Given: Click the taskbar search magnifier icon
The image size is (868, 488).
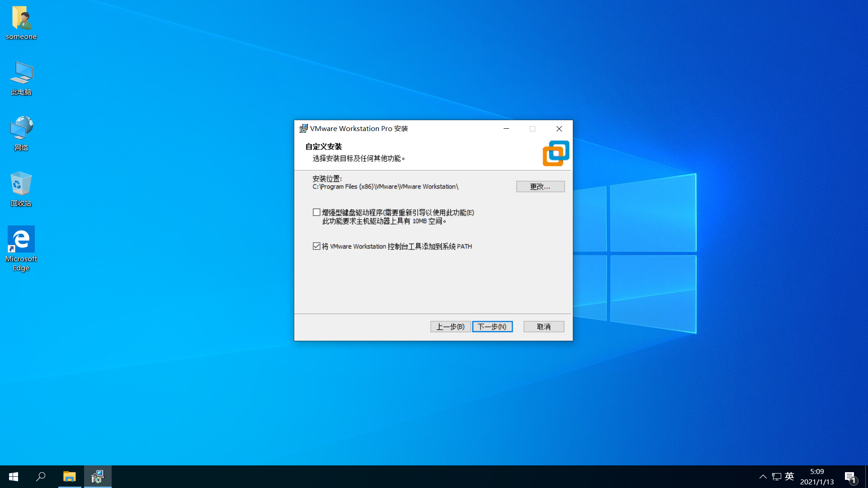Looking at the screenshot, I should click(41, 477).
